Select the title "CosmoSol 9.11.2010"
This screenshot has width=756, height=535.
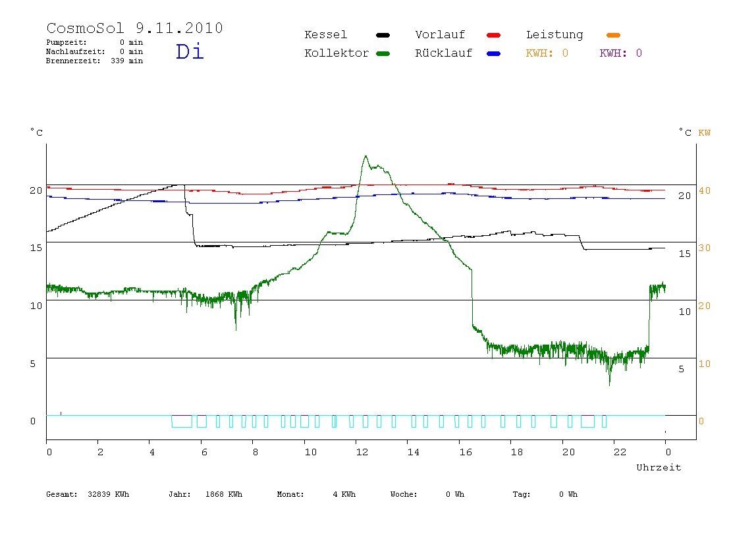pos(134,28)
